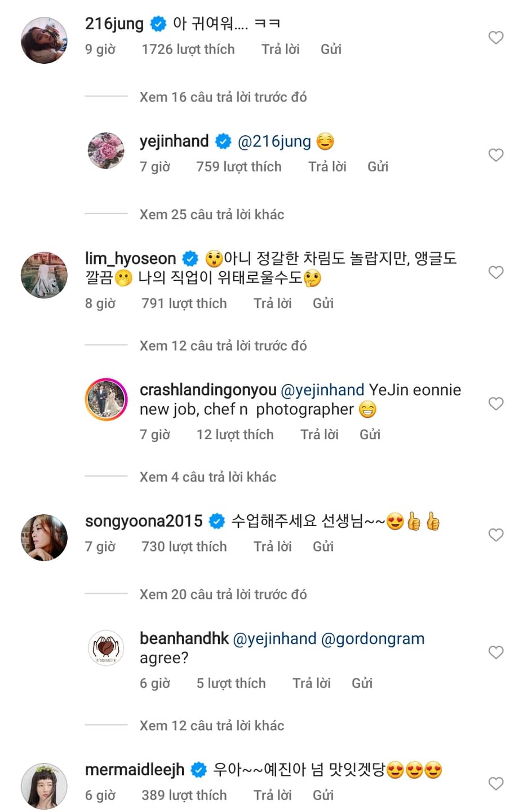Open beanhandhk's profile logo avatar

click(x=106, y=648)
